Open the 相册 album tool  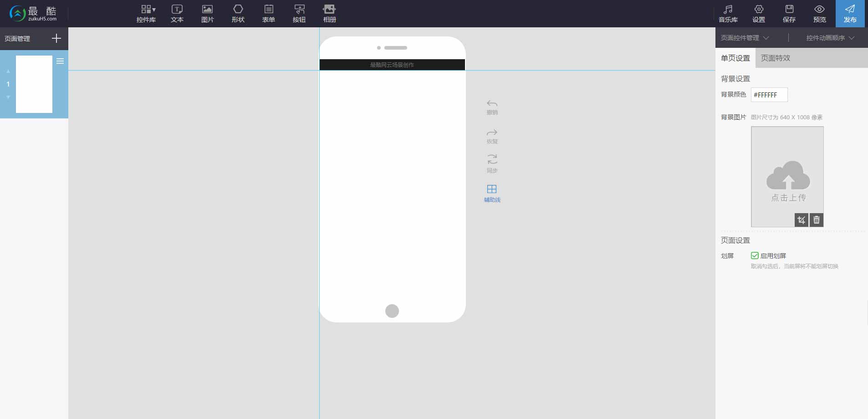point(329,14)
